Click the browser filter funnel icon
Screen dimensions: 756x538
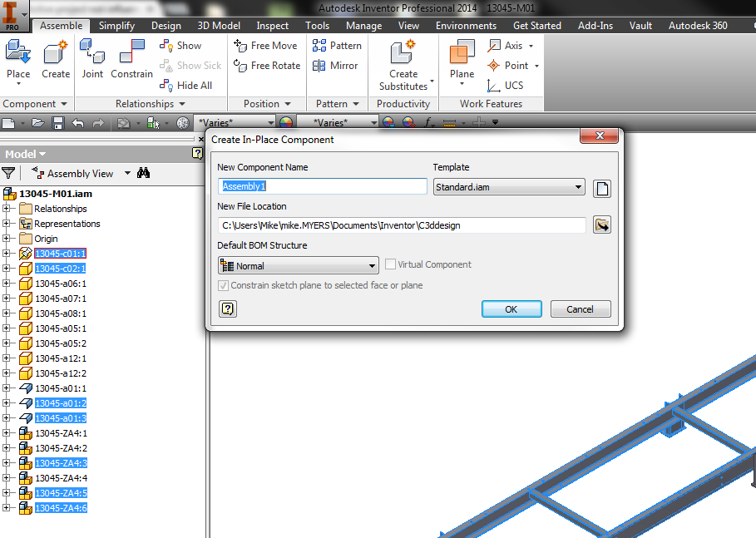(x=8, y=173)
